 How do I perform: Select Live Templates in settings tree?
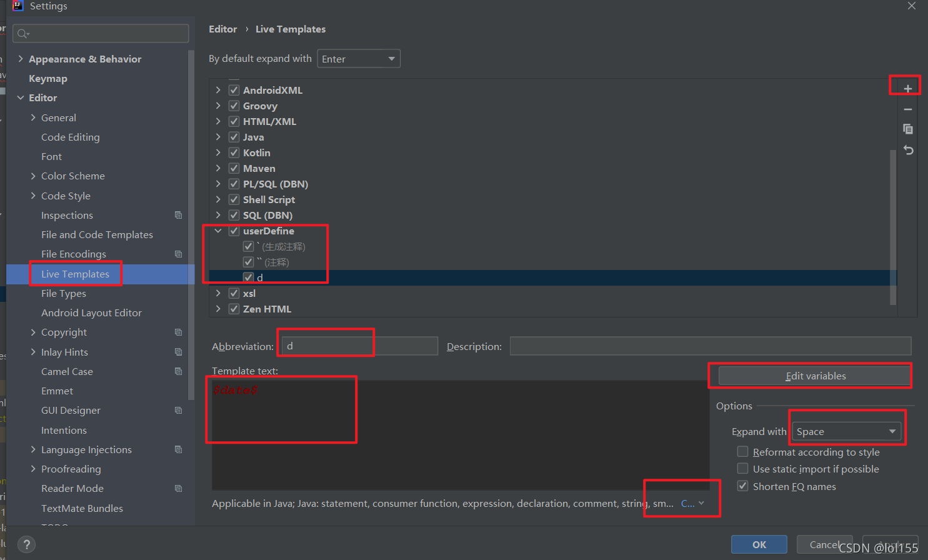click(75, 274)
